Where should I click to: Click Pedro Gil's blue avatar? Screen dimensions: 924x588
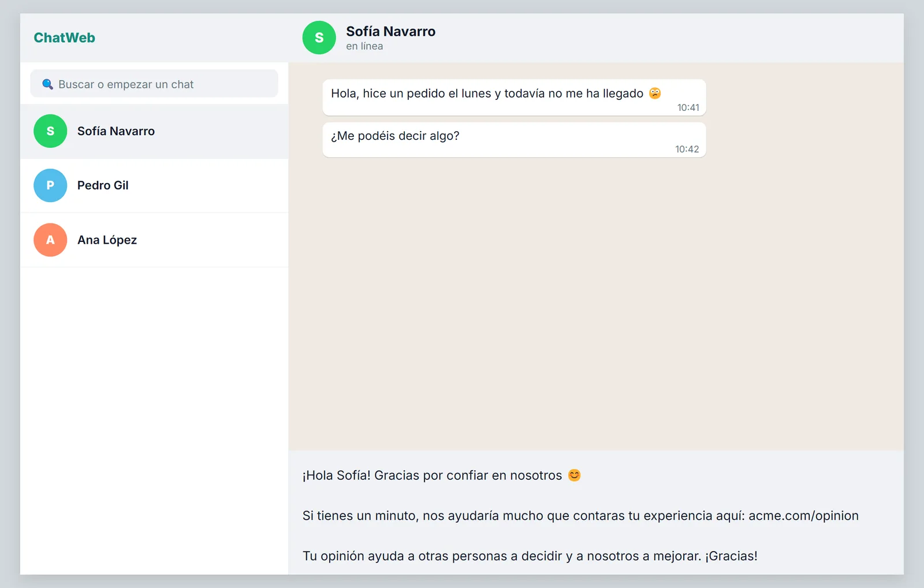click(50, 185)
